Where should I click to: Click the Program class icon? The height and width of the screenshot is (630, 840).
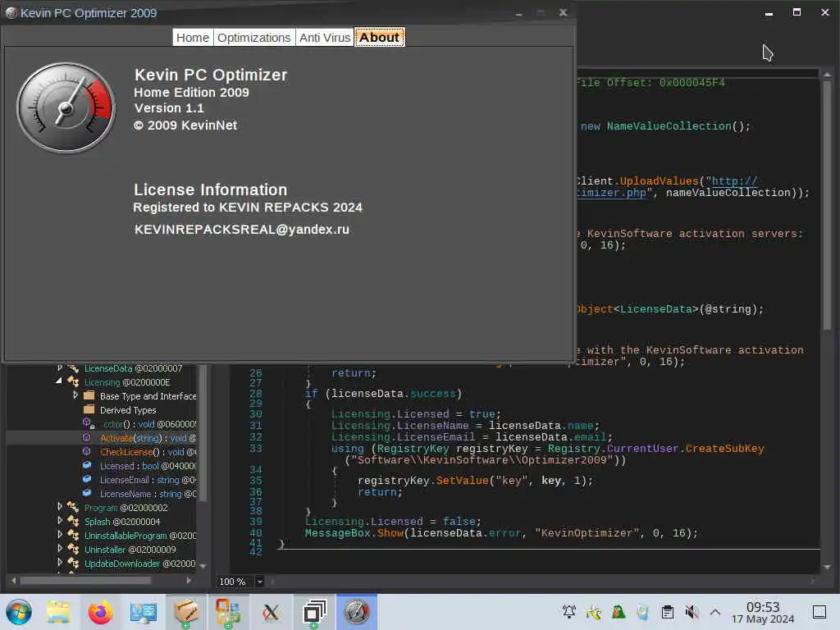[x=73, y=507]
